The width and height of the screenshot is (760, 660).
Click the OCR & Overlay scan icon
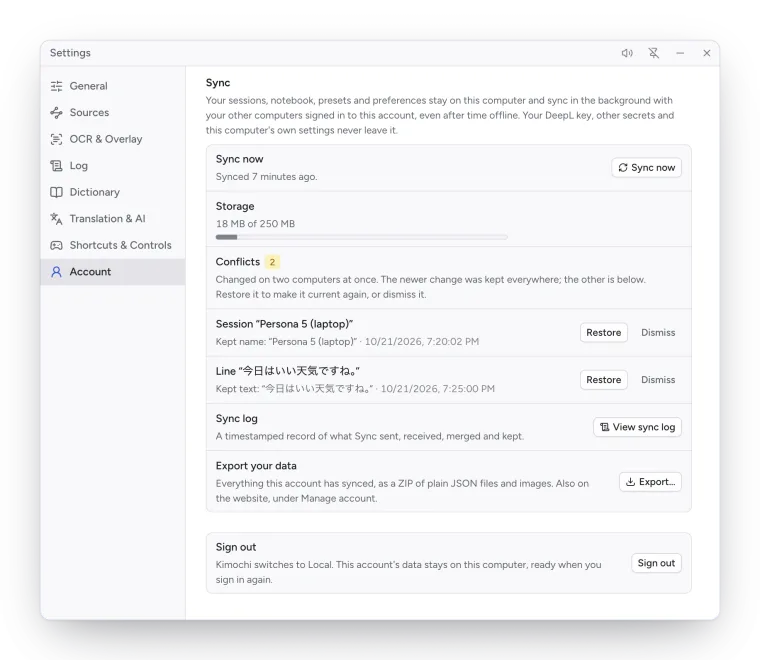click(56, 139)
